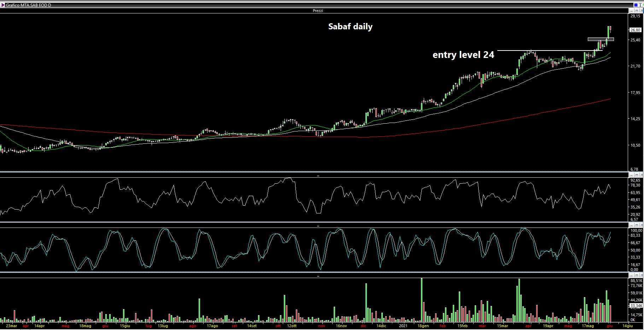Viewport: 644px width, 330px height.
Task: Click the 92,65 RSI scale value
Action: tap(635, 180)
